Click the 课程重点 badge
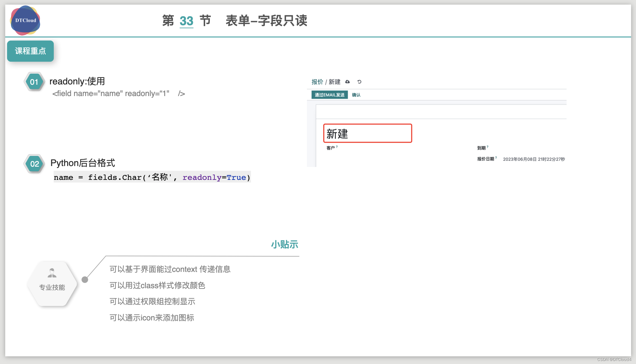The width and height of the screenshot is (636, 364). pos(30,51)
